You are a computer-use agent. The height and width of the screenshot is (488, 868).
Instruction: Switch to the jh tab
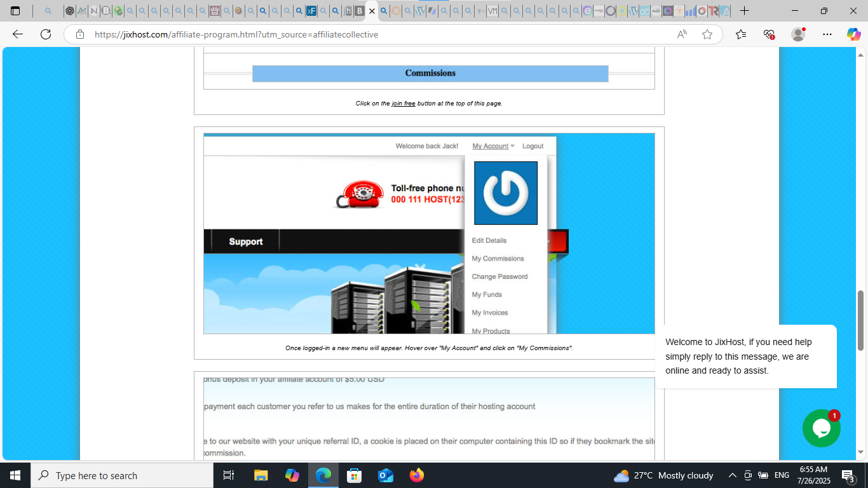point(348,11)
